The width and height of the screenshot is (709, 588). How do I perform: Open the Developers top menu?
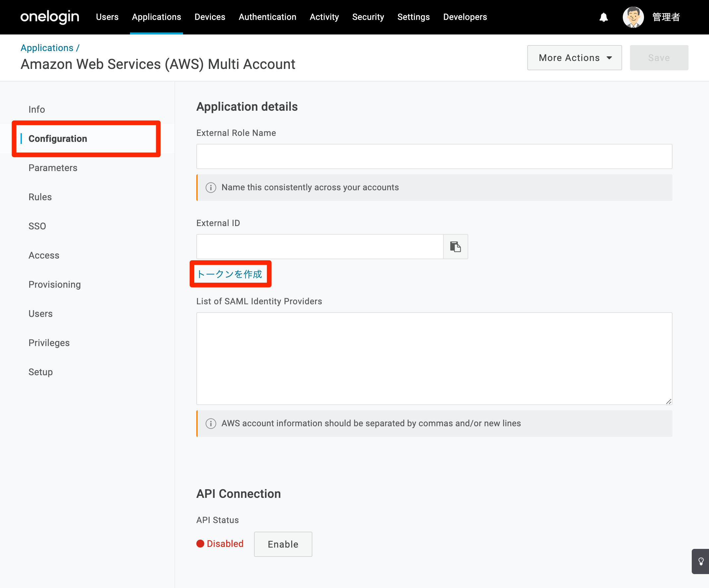[465, 17]
